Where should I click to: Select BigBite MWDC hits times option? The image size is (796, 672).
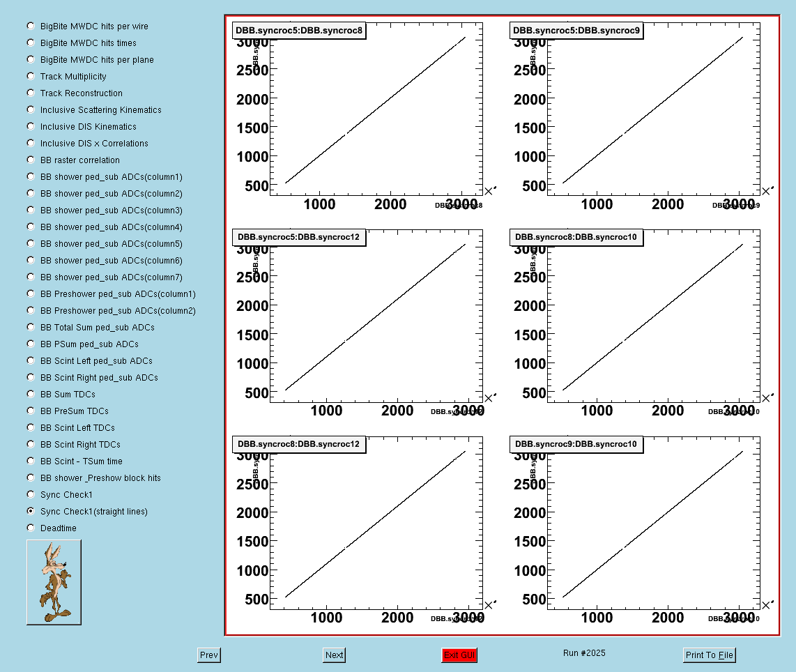tap(31, 43)
